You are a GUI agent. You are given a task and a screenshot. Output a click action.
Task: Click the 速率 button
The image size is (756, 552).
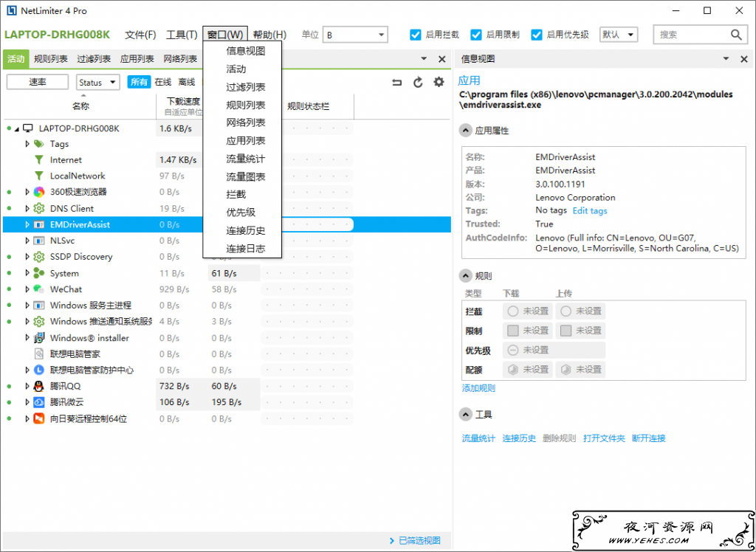coord(38,83)
